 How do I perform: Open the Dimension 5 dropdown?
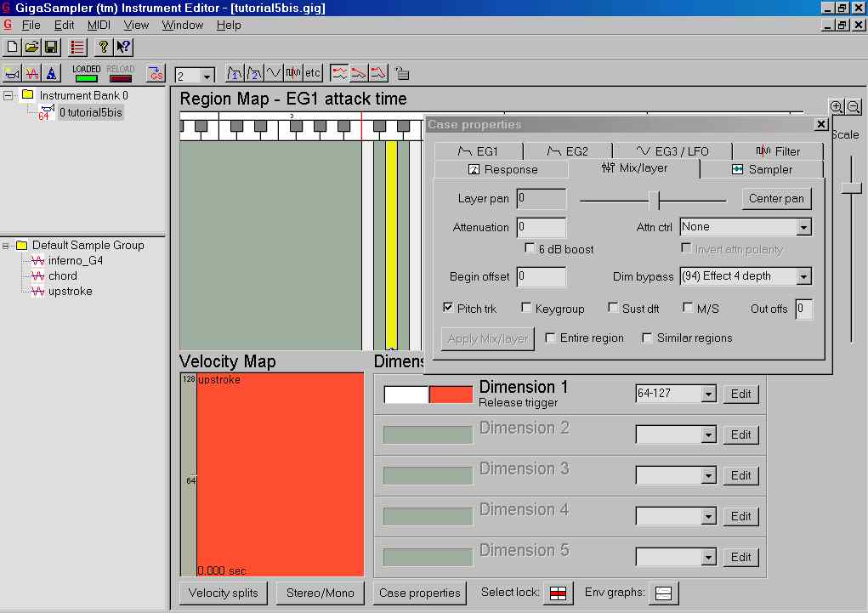coord(708,557)
